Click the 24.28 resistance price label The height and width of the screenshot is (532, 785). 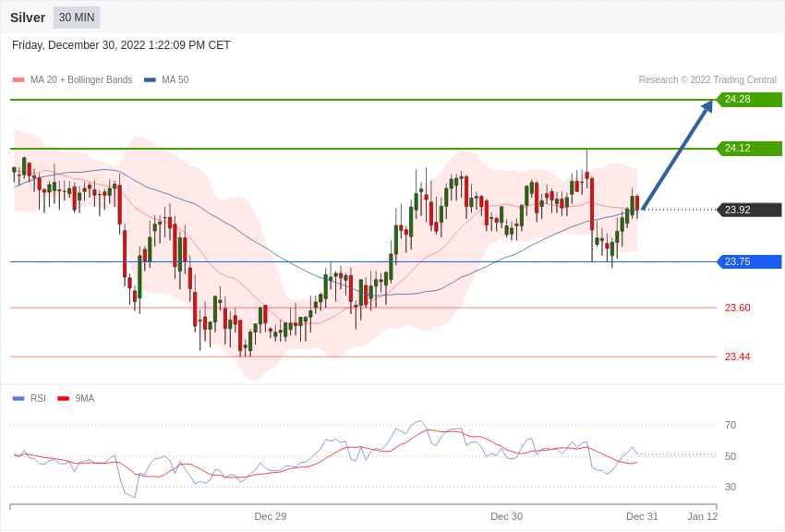click(750, 99)
